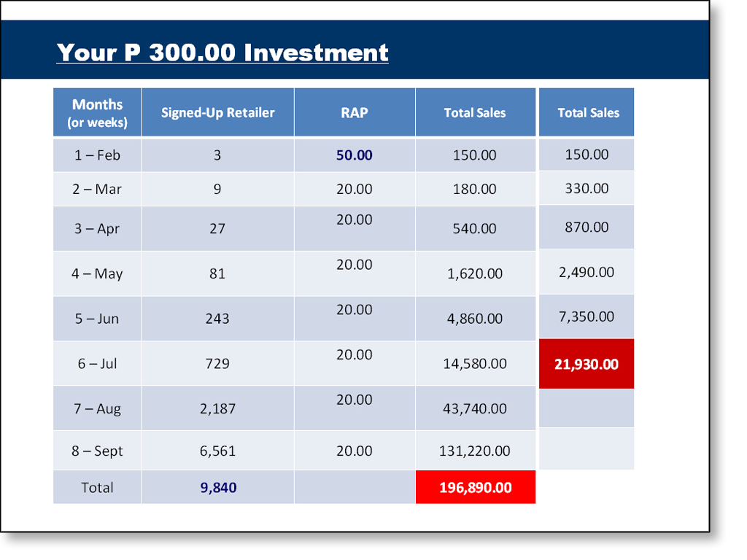Viewport: 747px width, 560px height.
Task: Click the red 196,890.00 grand total cell
Action: [475, 488]
